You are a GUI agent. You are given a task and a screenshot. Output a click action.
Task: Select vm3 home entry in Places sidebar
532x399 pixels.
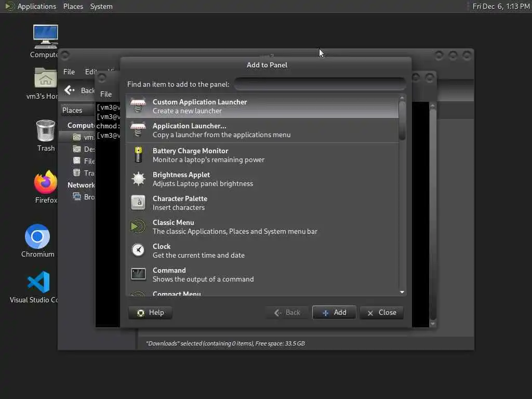click(77, 137)
